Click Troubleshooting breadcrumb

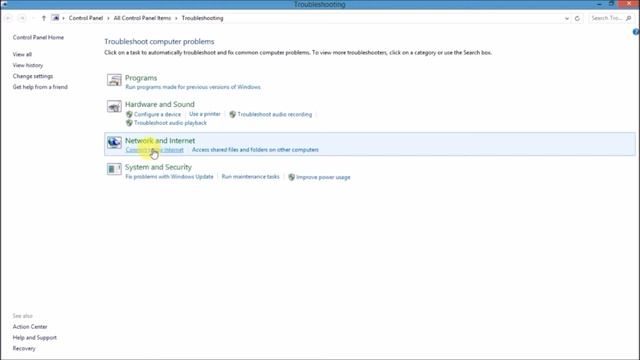point(202,18)
